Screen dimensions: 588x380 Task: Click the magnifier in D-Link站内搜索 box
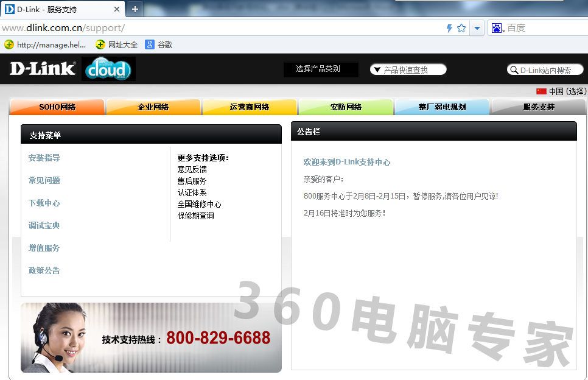tap(514, 70)
